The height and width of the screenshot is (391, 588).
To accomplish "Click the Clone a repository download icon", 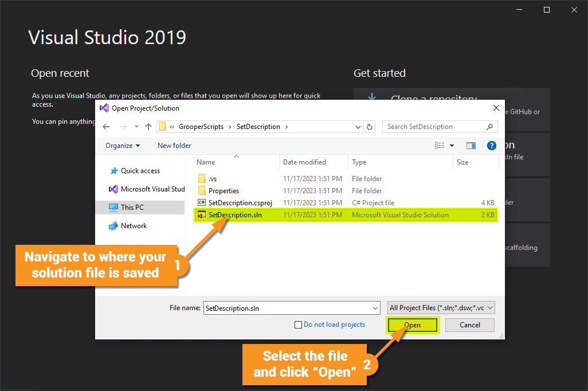I will tap(371, 96).
